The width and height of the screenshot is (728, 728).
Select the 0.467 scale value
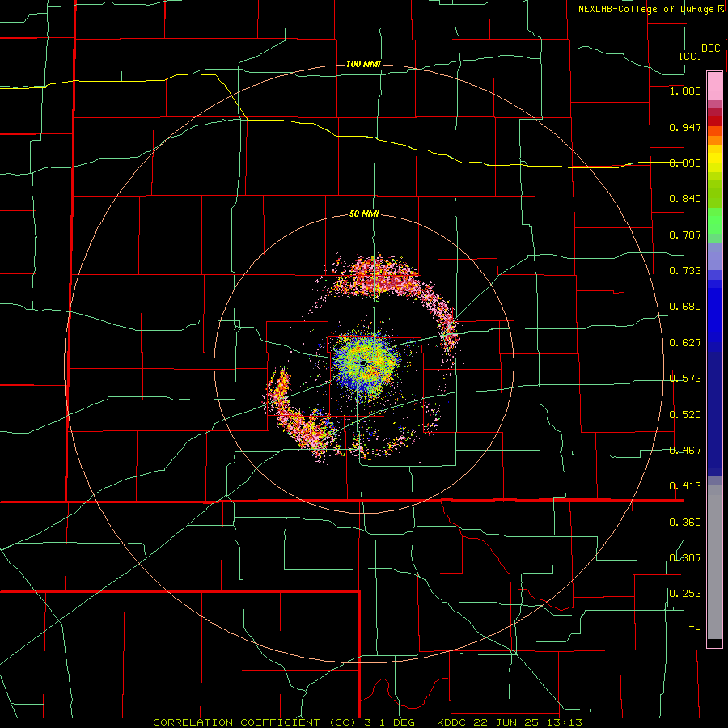click(x=685, y=451)
